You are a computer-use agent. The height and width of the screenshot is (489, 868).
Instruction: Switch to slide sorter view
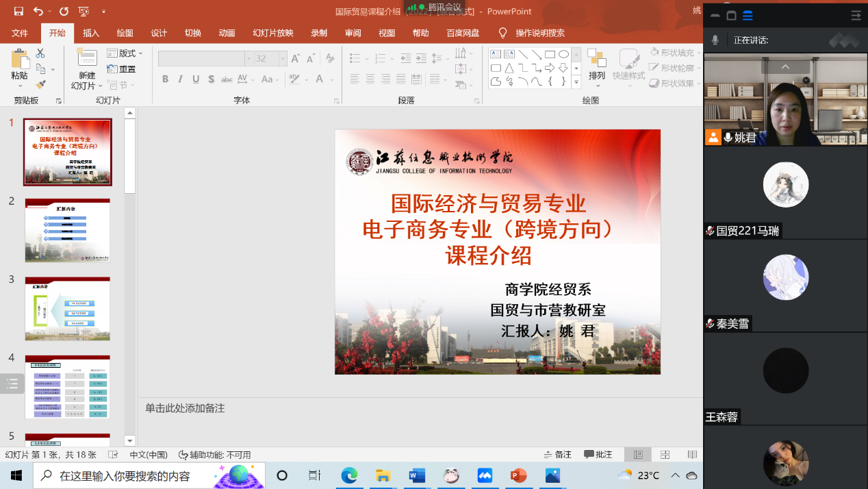click(x=665, y=455)
